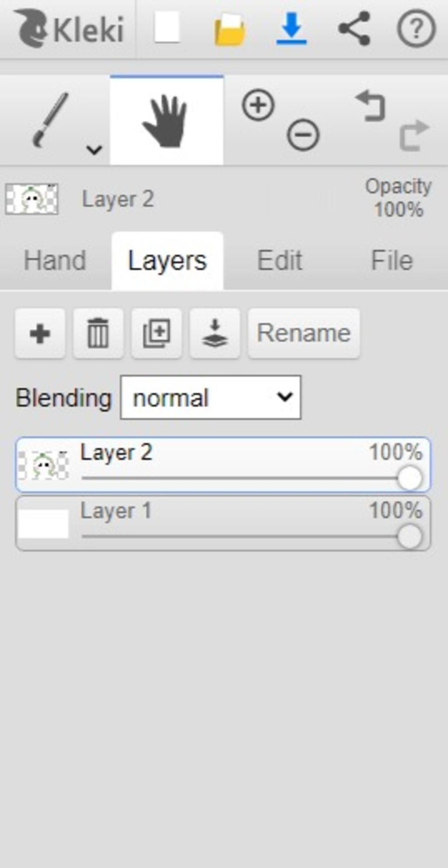The image size is (448, 868).
Task: Save the image with the download icon
Action: 291,28
